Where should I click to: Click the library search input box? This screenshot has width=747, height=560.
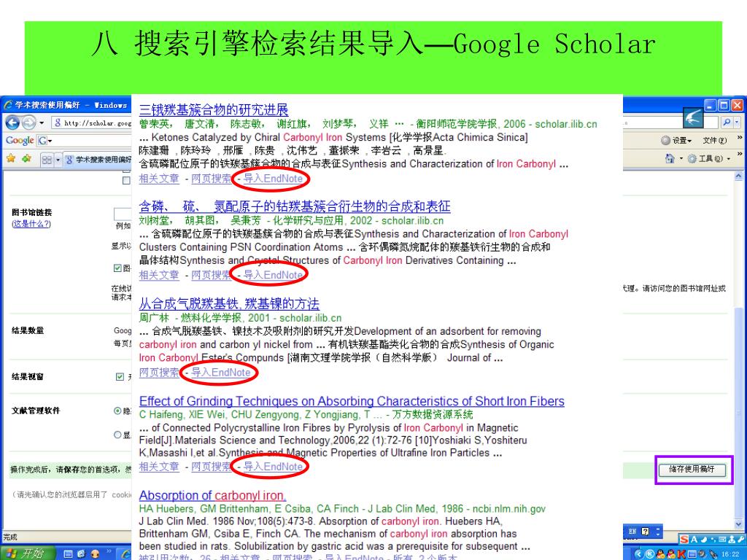click(x=123, y=214)
